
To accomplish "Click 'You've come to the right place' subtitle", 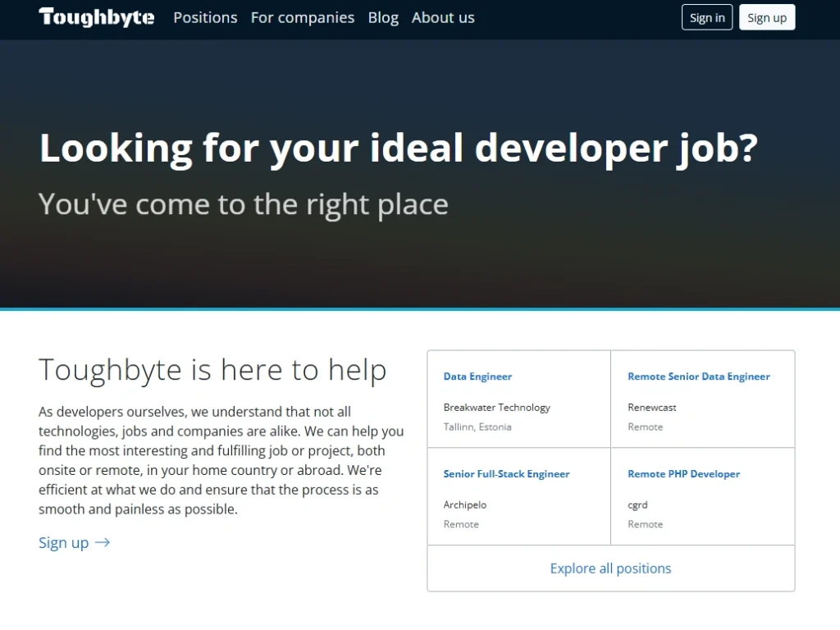I will pos(243,204).
